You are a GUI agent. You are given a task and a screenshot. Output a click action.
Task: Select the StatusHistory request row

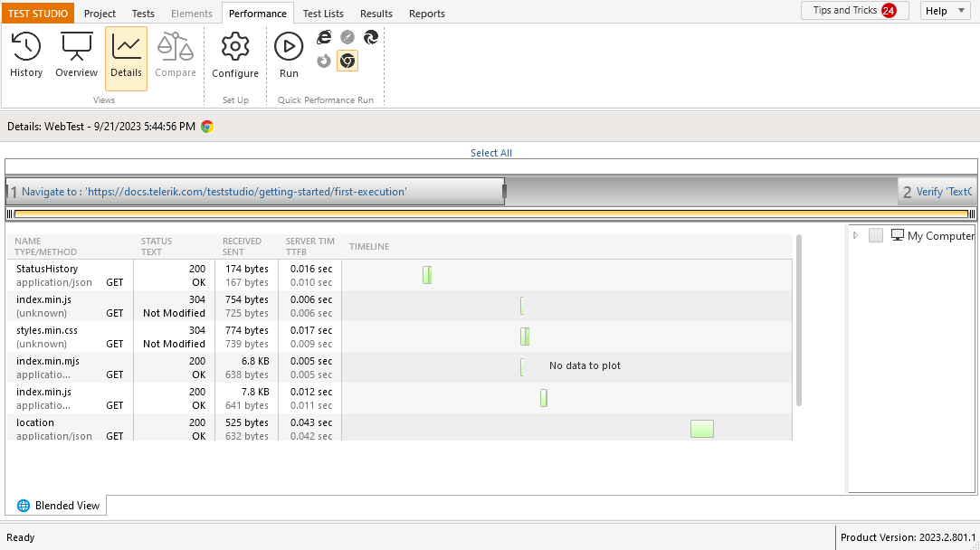coord(400,275)
